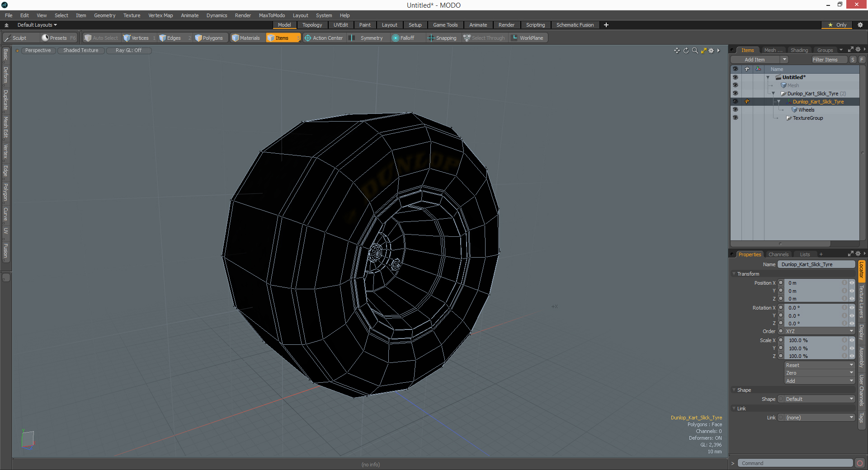
Task: Toggle Position X keyframe channel dot
Action: [x=781, y=283]
